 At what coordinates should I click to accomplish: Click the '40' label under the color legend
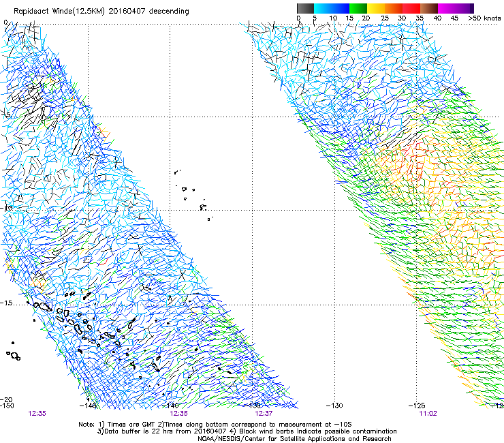point(437,18)
